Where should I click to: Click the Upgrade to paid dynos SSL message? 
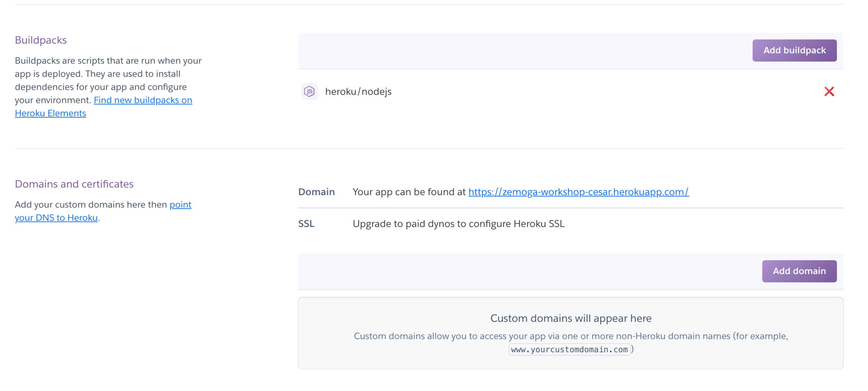458,223
